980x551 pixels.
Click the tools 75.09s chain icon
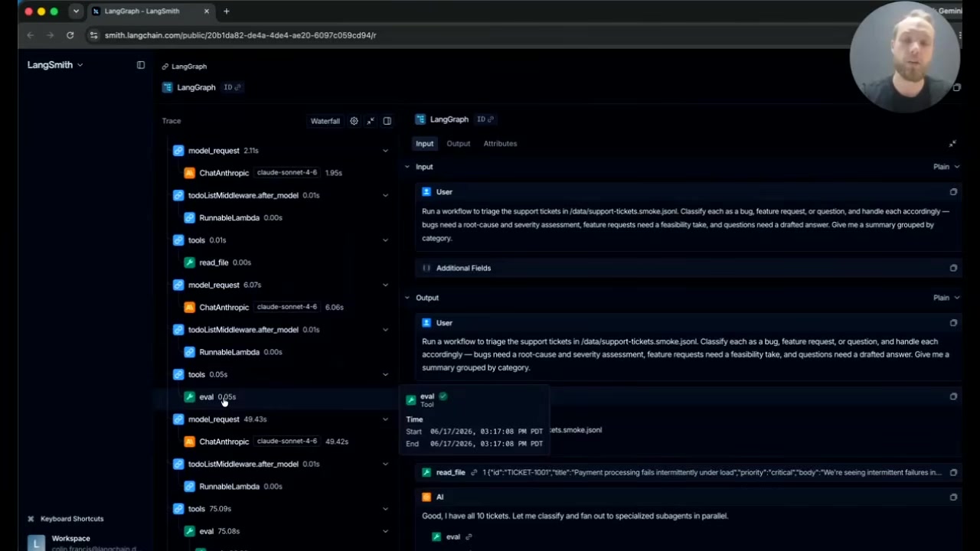tap(178, 509)
